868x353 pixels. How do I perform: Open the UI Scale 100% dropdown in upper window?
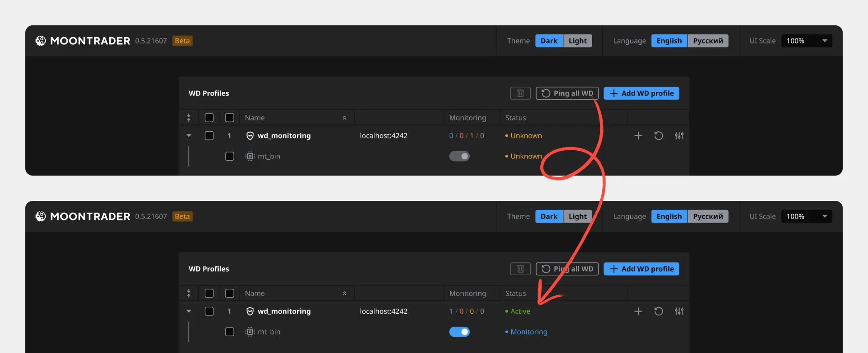click(x=807, y=41)
